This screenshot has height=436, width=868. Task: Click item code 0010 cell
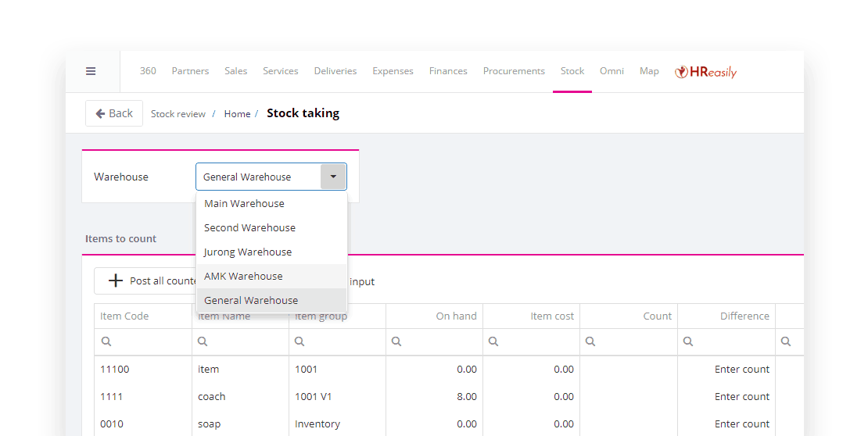[143, 424]
